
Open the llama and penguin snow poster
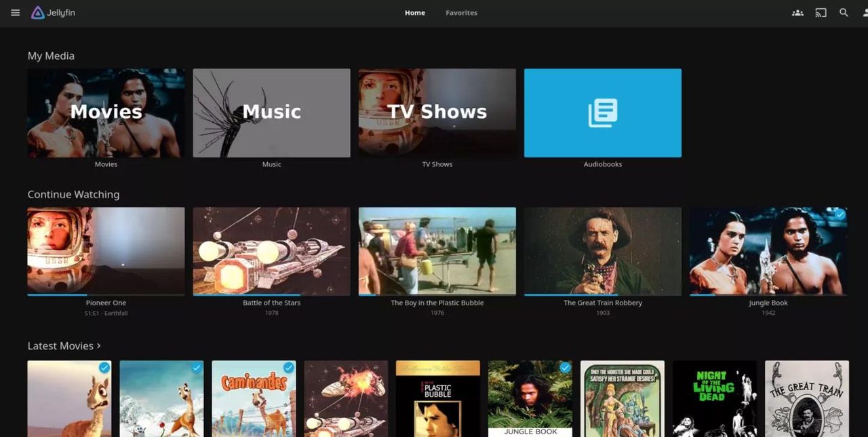[161, 398]
